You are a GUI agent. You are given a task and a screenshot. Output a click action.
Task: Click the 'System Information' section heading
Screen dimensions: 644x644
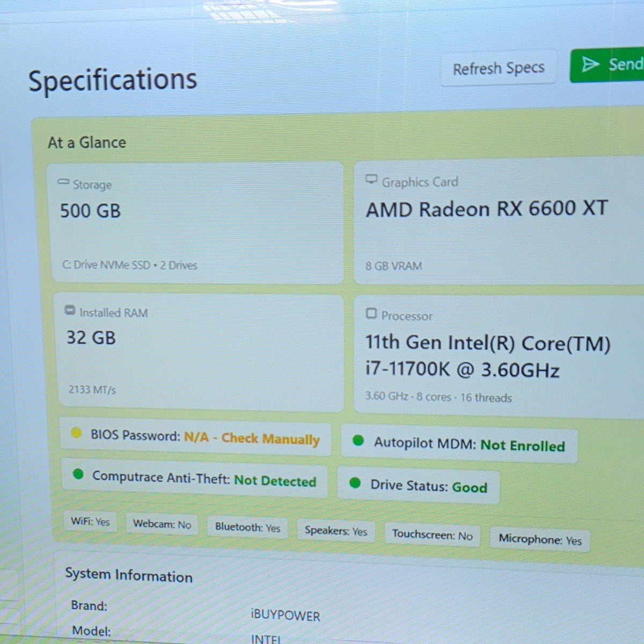click(x=129, y=575)
